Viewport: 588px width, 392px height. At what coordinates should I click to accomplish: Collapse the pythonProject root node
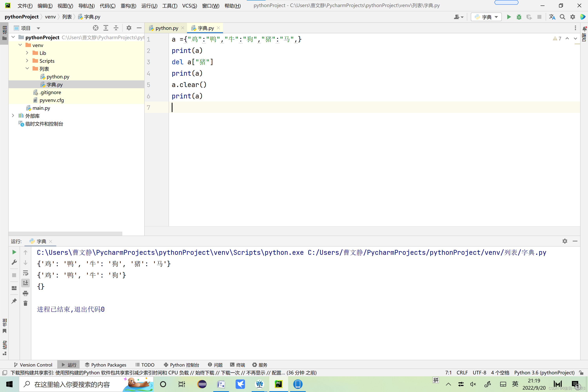tap(13, 37)
